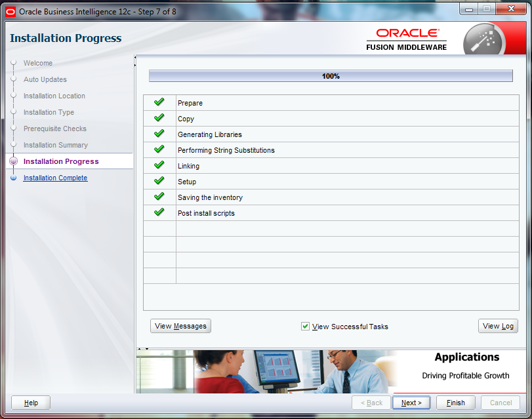Click the Installation Progress step bullet
This screenshot has width=532, height=419.
click(14, 161)
